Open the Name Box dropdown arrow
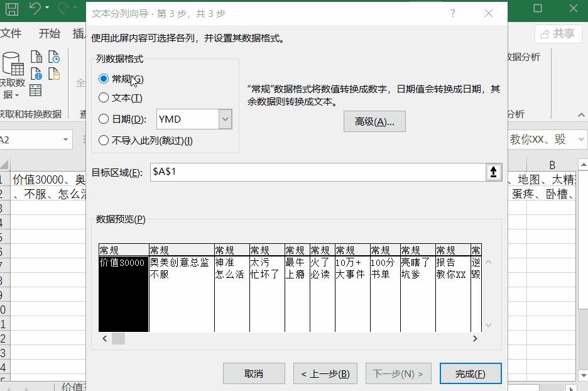The height and width of the screenshot is (391, 588). point(67,140)
